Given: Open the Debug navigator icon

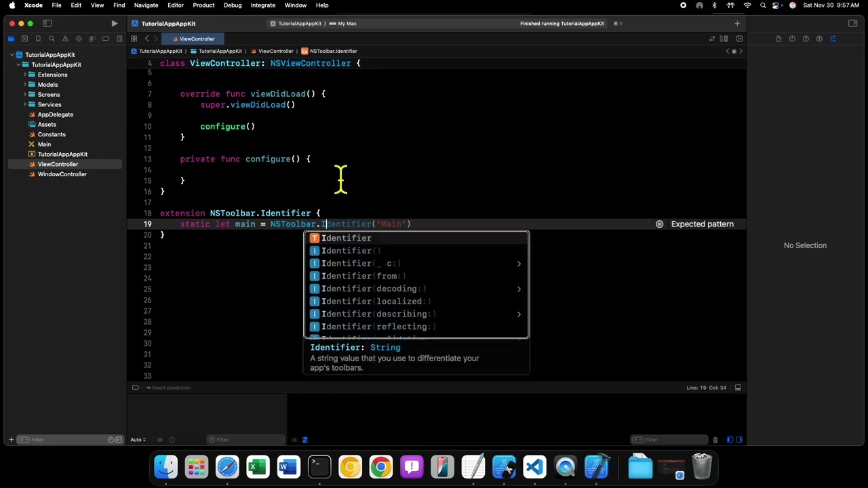Looking at the screenshot, I should [92, 39].
